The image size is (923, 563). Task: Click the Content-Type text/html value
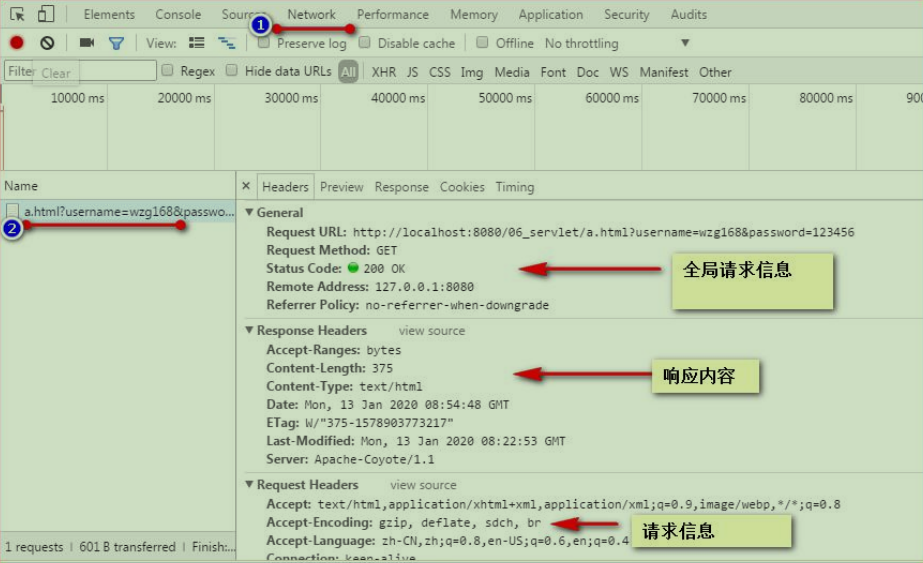391,386
